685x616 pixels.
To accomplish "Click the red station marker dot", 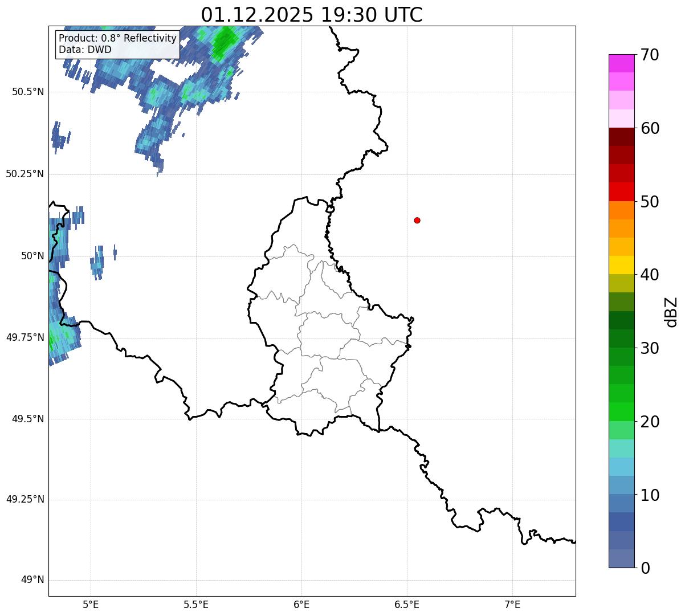I will point(417,220).
